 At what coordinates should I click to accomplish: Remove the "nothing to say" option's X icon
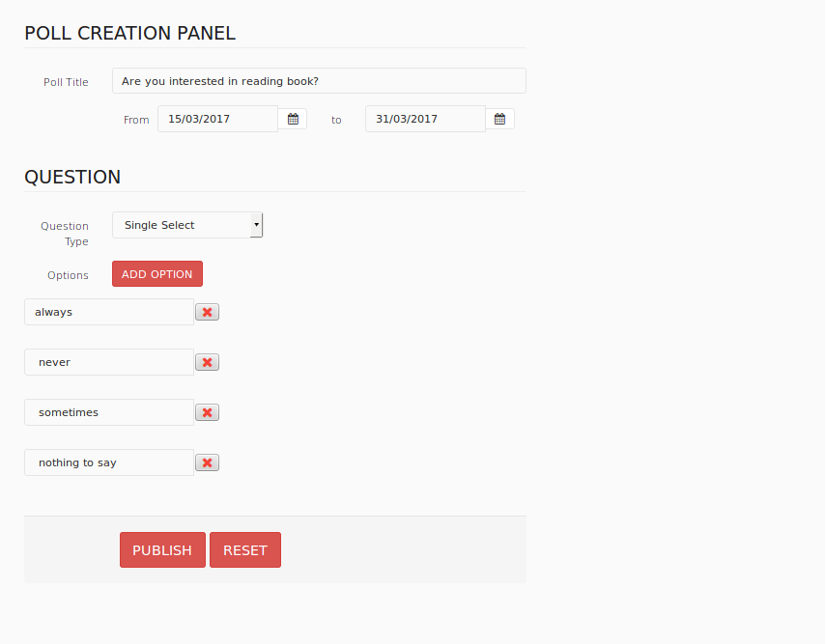[x=207, y=462]
